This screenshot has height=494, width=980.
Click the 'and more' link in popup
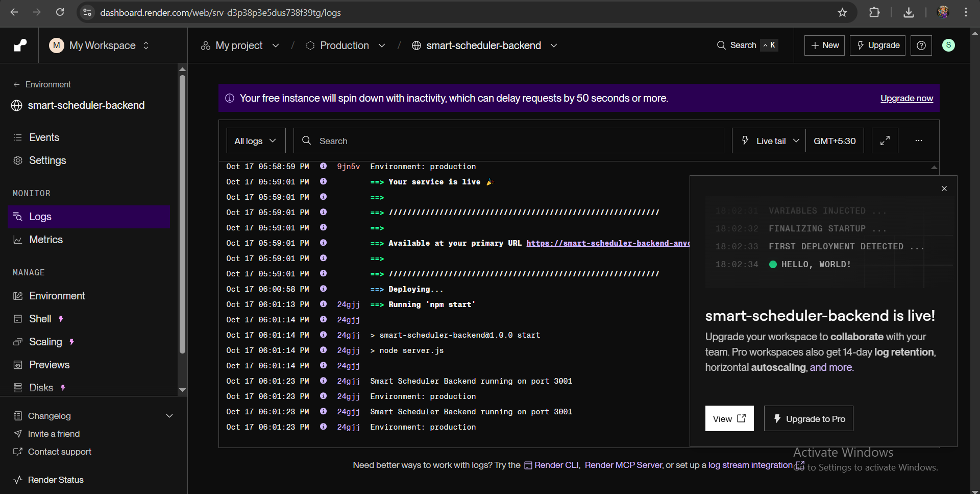point(830,367)
